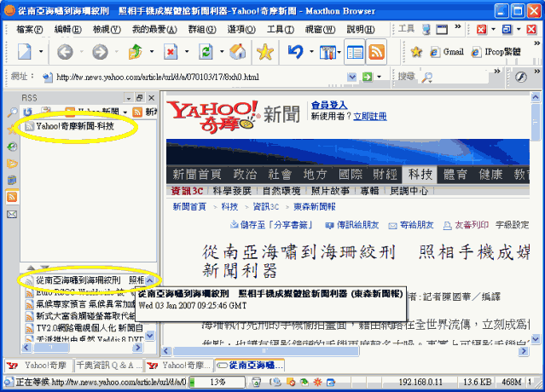Select the sidebar orange RSS icon
Image resolution: width=545 pixels, height=392 pixels.
(12, 197)
